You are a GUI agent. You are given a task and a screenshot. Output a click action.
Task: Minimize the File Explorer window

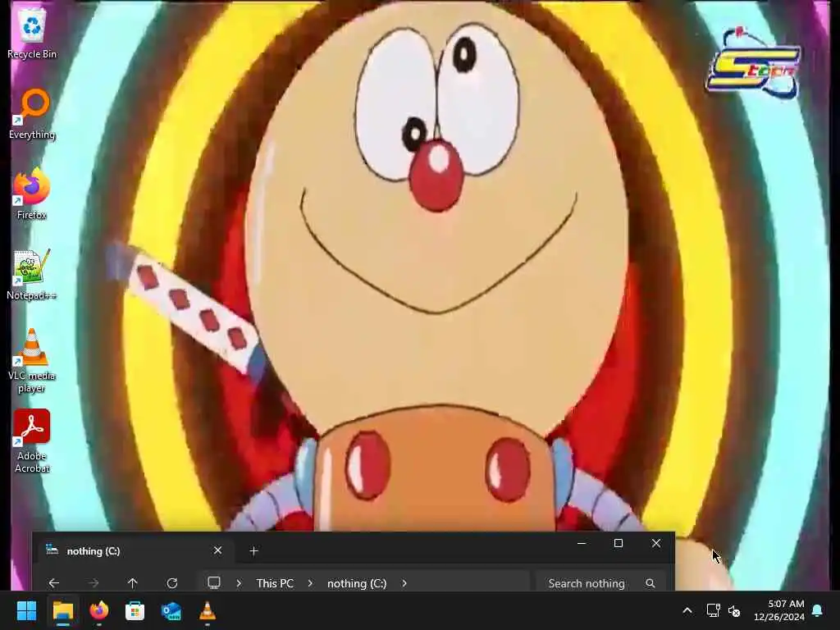click(x=582, y=543)
